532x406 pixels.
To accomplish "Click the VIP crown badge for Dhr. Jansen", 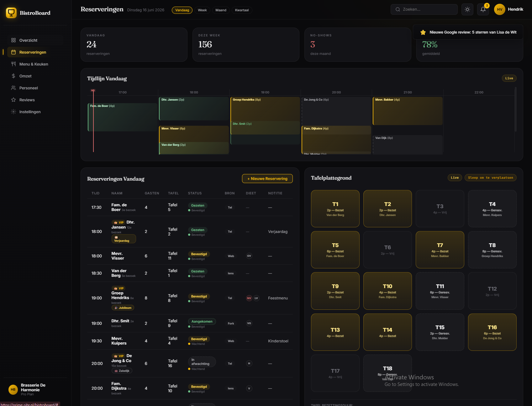I will [x=119, y=222].
